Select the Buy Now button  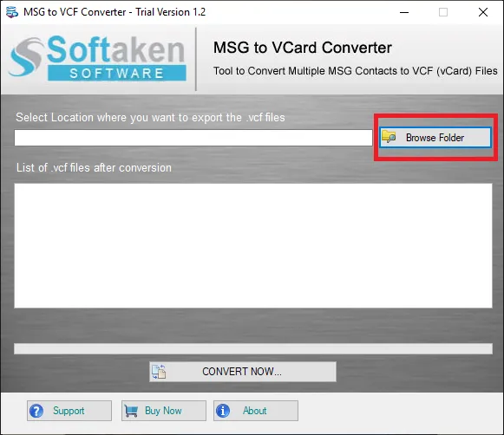click(x=164, y=411)
